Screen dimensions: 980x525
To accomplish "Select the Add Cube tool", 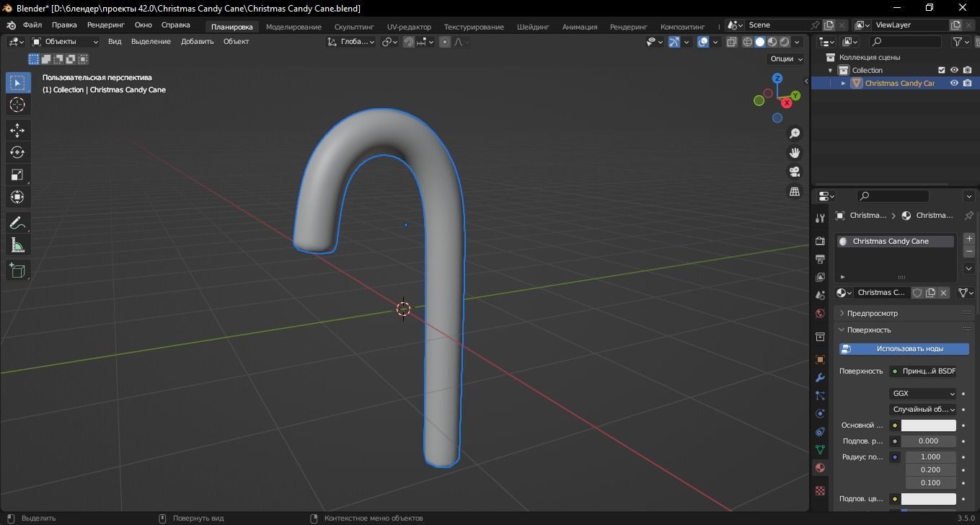I will pos(17,270).
